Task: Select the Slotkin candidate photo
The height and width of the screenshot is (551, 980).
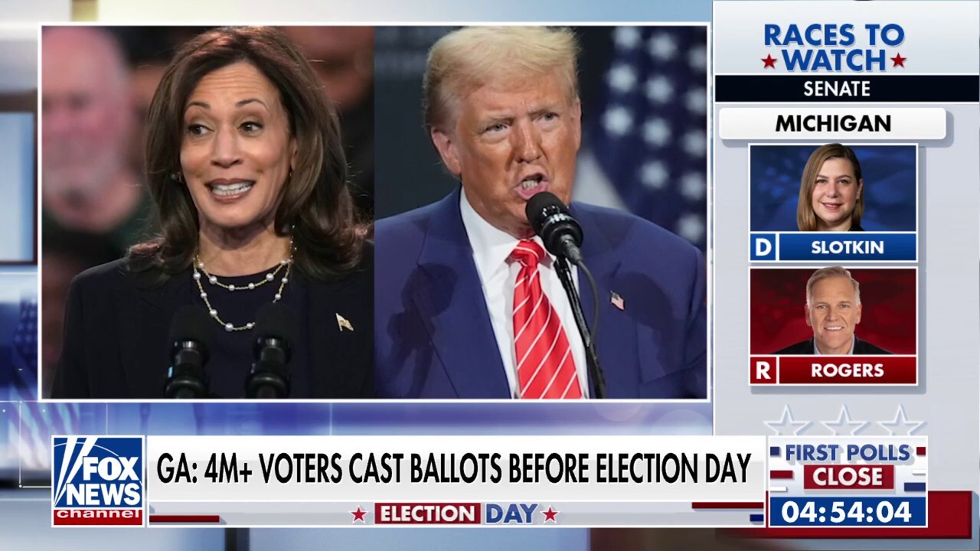Action: click(x=833, y=188)
